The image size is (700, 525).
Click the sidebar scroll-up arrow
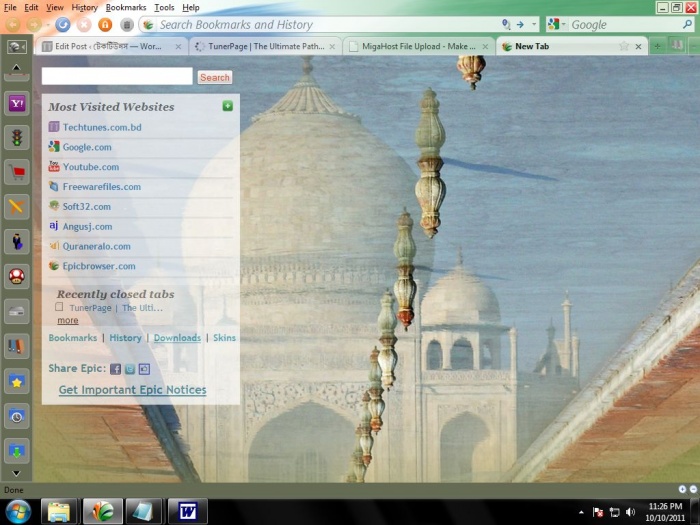[x=17, y=67]
